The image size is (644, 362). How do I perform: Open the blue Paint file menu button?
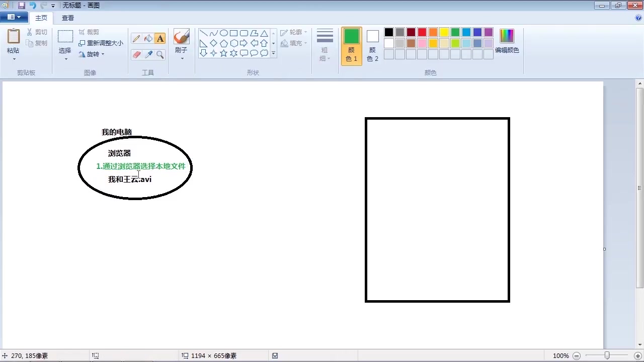[14, 17]
